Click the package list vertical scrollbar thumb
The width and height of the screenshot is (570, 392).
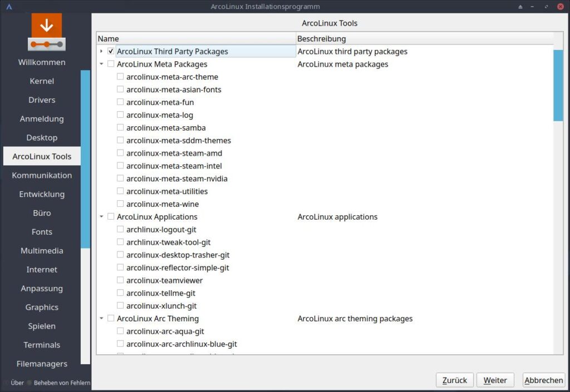pyautogui.click(x=558, y=85)
